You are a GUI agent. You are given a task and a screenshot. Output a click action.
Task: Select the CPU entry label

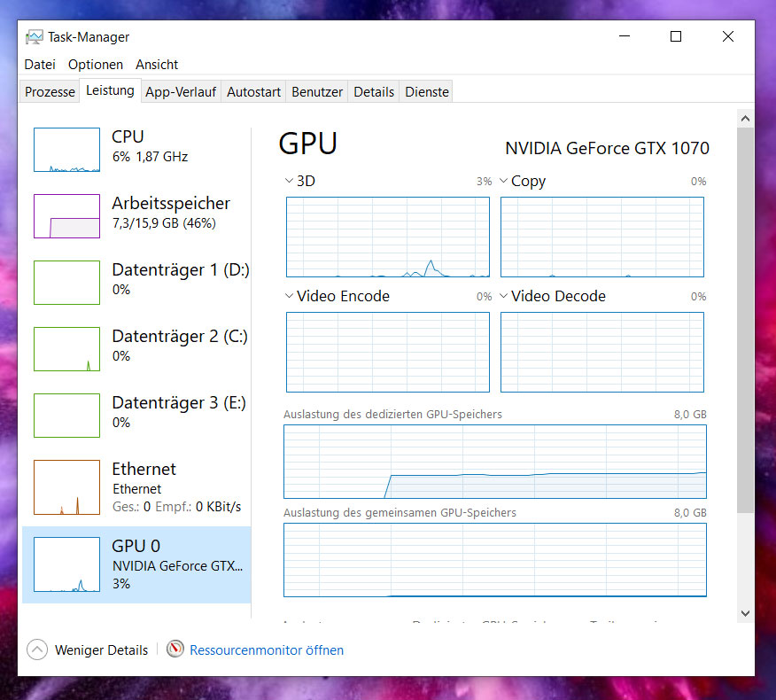coord(128,136)
